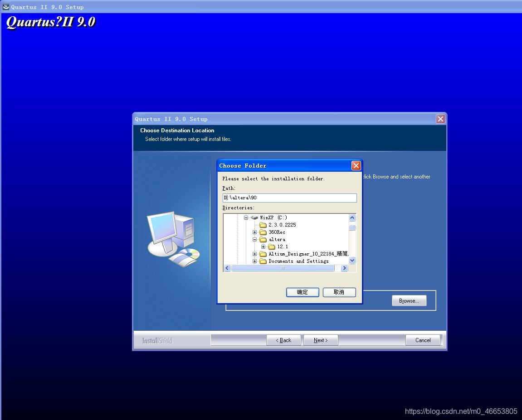This screenshot has width=522, height=420.
Task: Close the Quartus II 9.0 Setup dialog
Action: (440, 119)
